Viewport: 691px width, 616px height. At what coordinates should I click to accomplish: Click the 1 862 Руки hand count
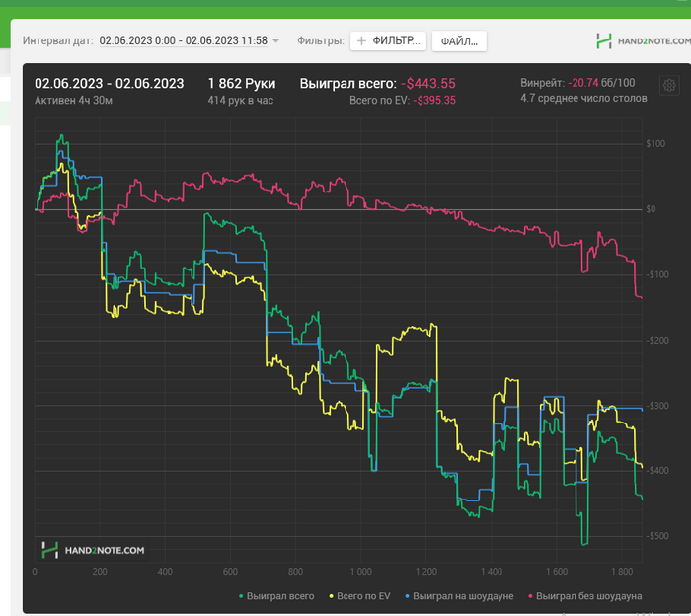(242, 83)
